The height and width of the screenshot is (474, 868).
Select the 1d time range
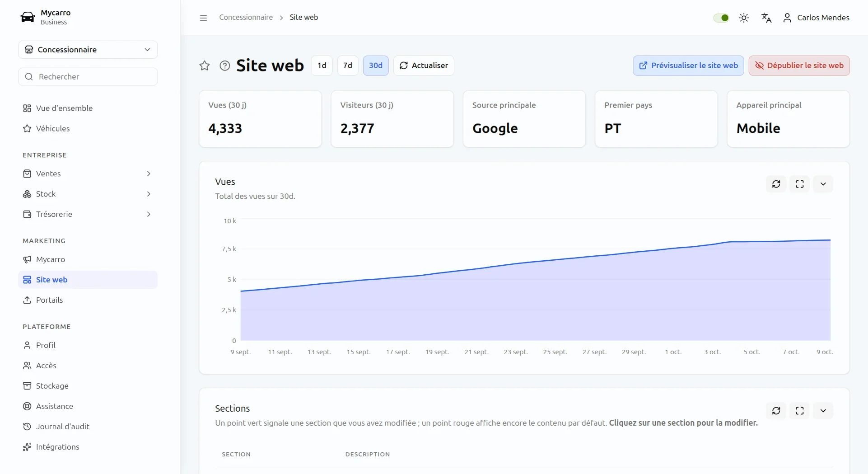click(x=322, y=66)
